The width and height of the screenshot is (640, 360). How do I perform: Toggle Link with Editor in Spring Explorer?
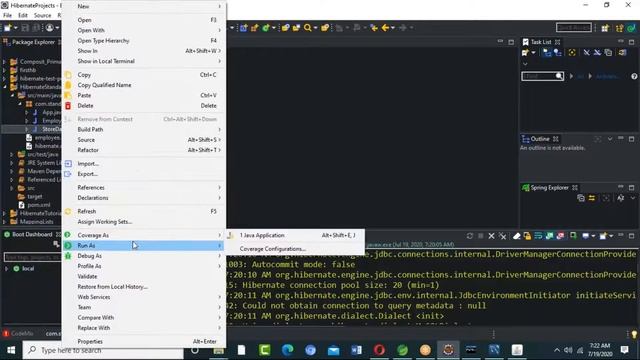[x=591, y=198]
